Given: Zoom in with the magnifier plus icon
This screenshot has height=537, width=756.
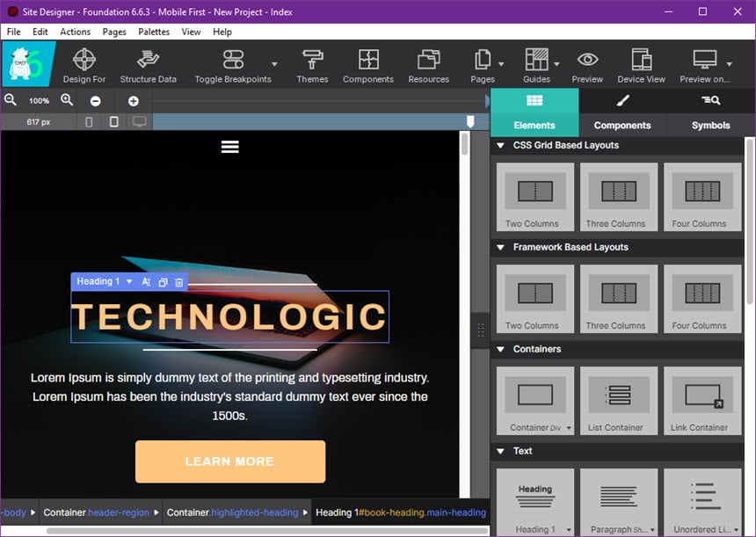Looking at the screenshot, I should coord(67,100).
